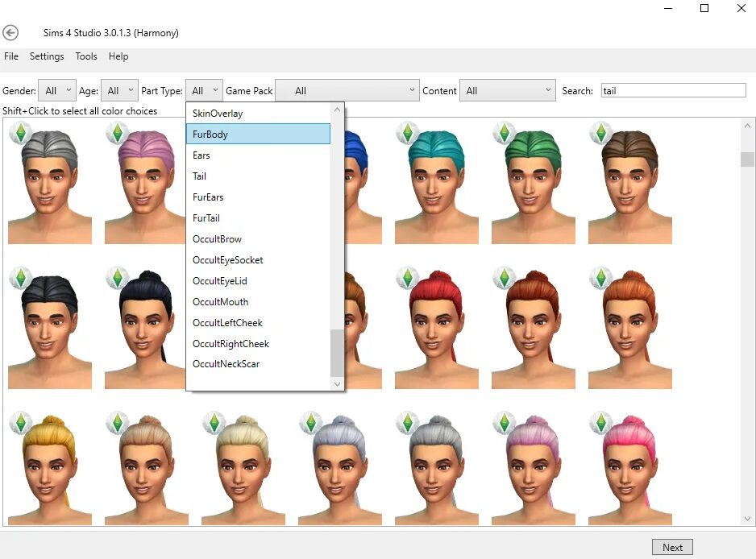
Task: Choose OccultBrow from Part Type list
Action: coord(258,239)
